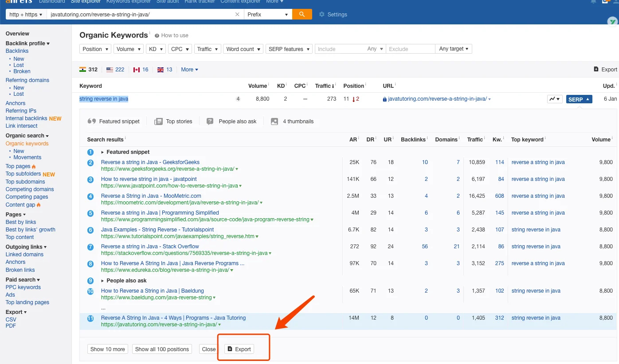The image size is (619, 364).
Task: Click the Export icon at top right of table
Action: coord(596,69)
